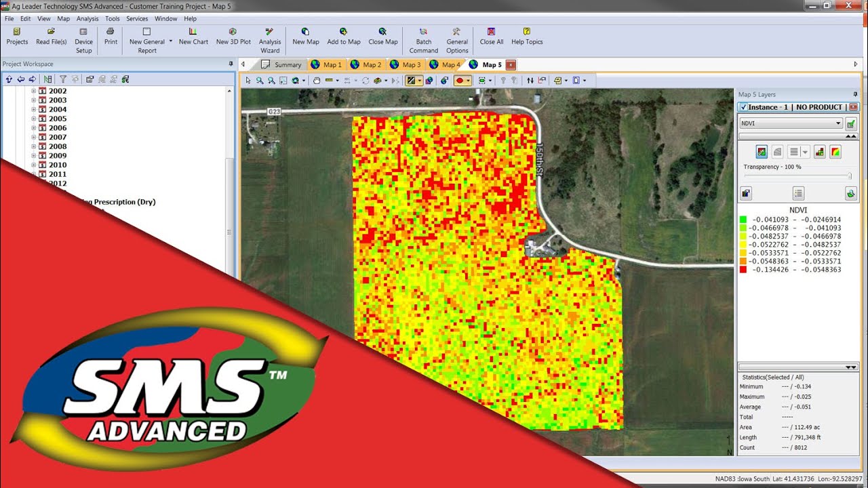Click the layer list options icon
The height and width of the screenshot is (488, 868).
pyautogui.click(x=799, y=194)
